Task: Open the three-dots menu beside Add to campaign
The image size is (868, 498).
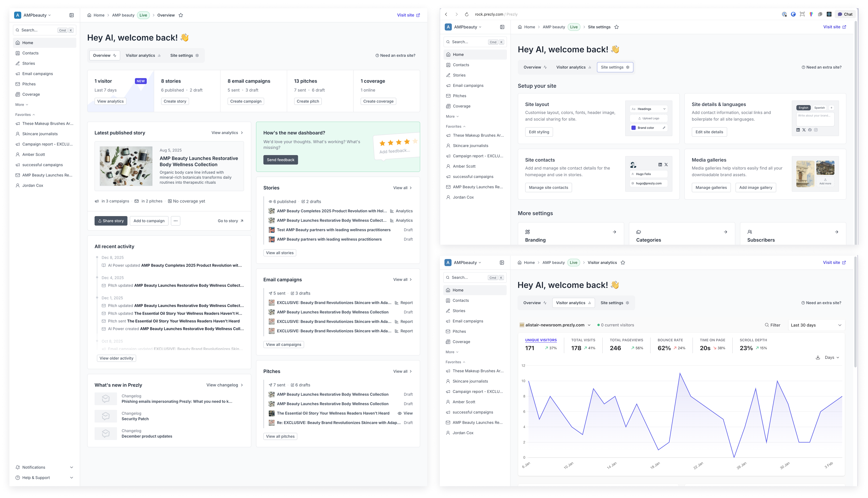Action: (x=175, y=221)
